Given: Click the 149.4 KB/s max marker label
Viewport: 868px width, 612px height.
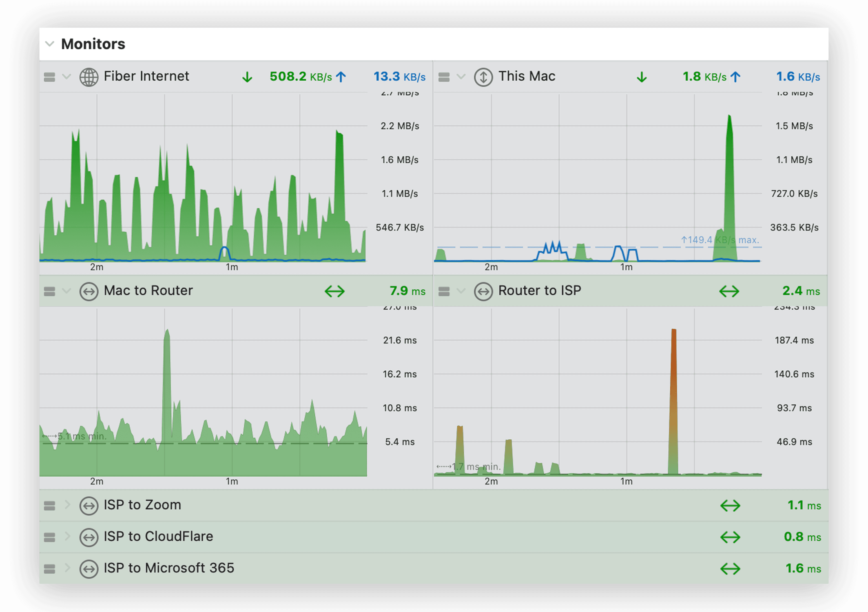Looking at the screenshot, I should (x=720, y=240).
